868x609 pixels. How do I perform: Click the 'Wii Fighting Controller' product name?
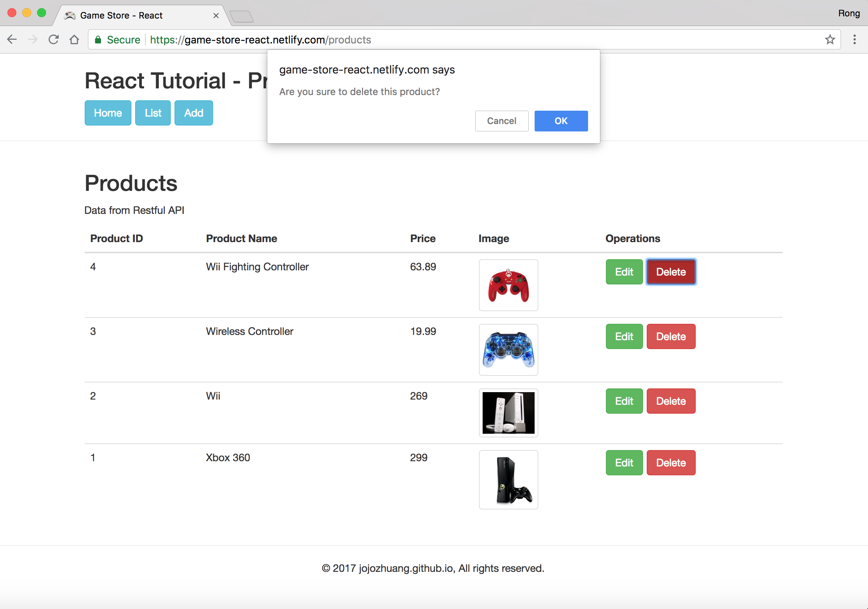click(257, 267)
